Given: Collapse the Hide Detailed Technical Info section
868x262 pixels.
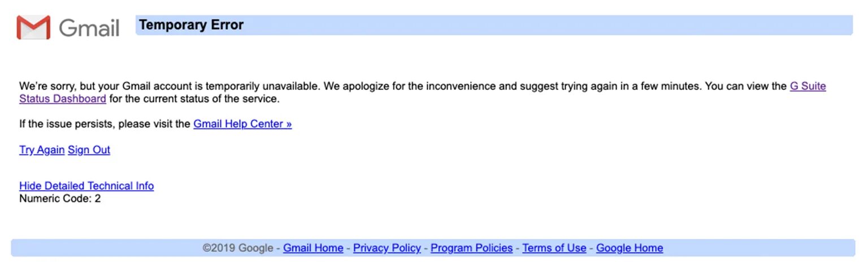Looking at the screenshot, I should pos(86,186).
